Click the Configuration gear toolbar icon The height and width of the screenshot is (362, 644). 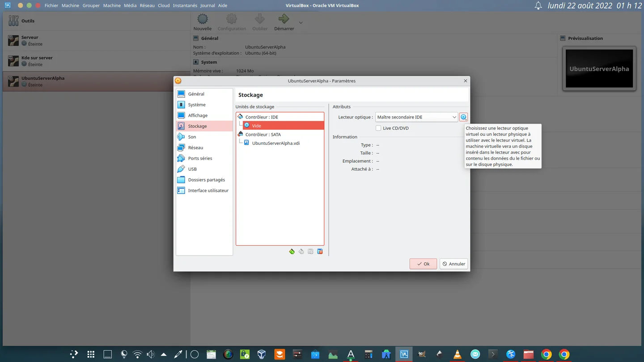tap(232, 22)
